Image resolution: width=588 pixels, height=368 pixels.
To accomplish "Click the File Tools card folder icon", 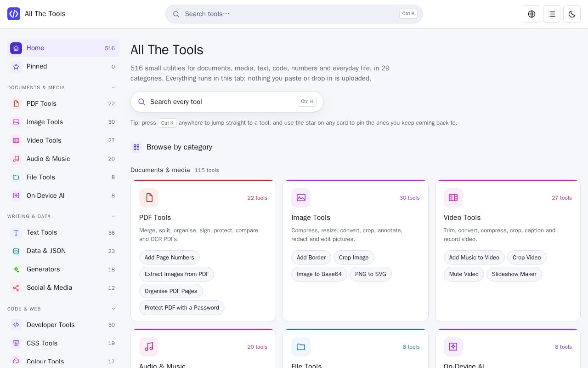I will [301, 347].
